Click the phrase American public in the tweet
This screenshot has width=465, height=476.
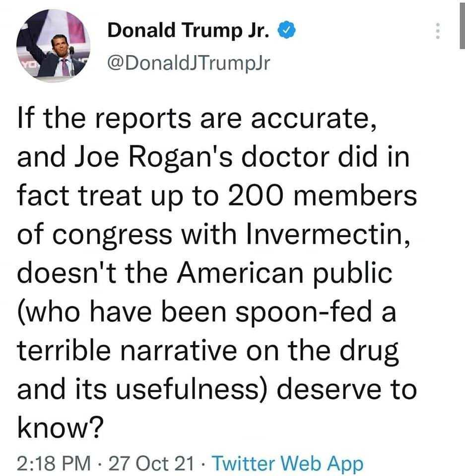pyautogui.click(x=284, y=274)
